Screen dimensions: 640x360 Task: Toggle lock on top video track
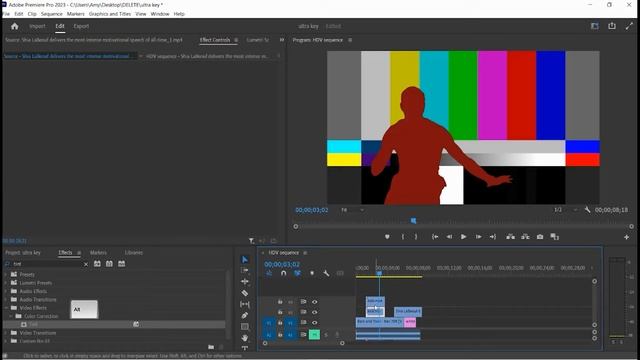pyautogui.click(x=280, y=302)
